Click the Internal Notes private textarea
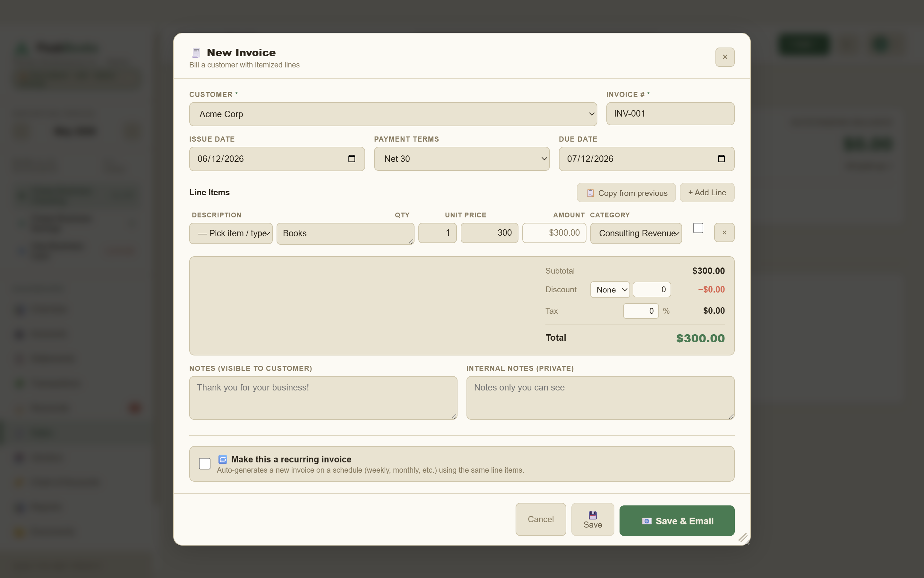This screenshot has width=924, height=578. (600, 398)
